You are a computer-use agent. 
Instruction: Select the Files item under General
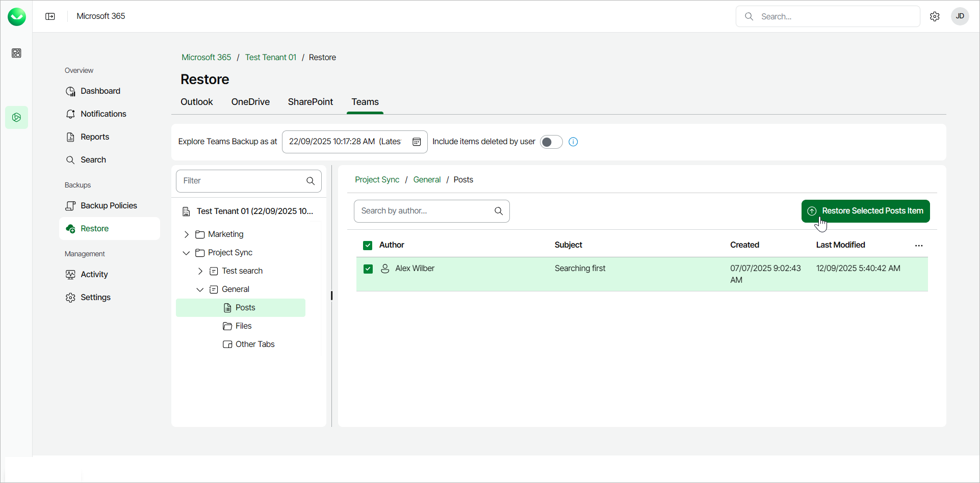pos(243,326)
